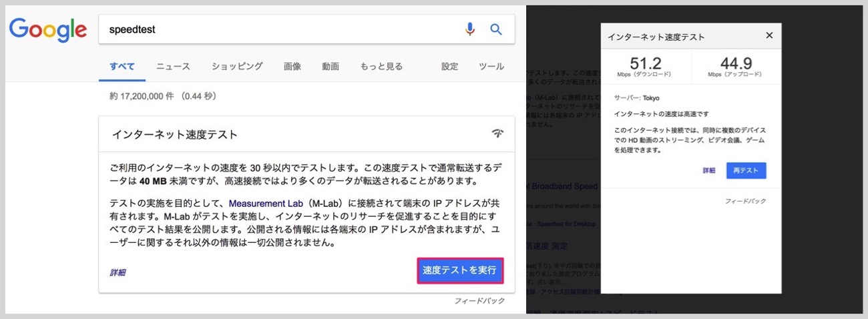This screenshot has width=868, height=319.
Task: Click フィードバック in the results dialog
Action: click(x=745, y=201)
